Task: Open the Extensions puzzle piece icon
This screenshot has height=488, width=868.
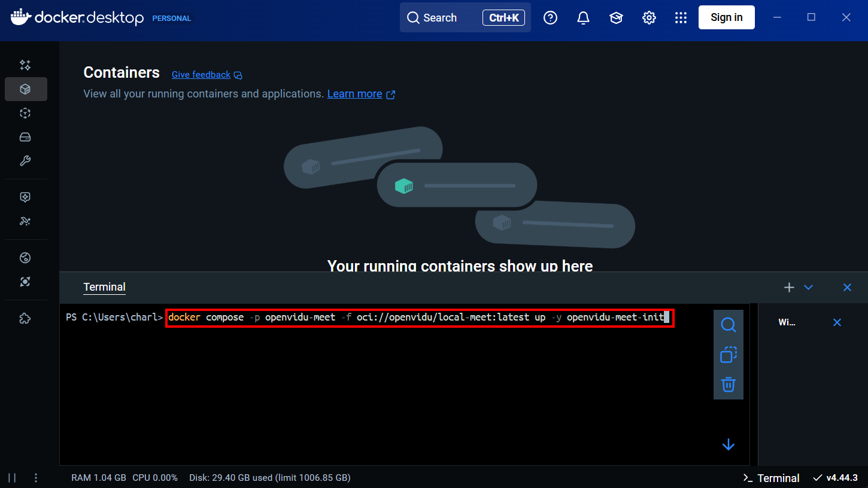Action: pos(25,319)
